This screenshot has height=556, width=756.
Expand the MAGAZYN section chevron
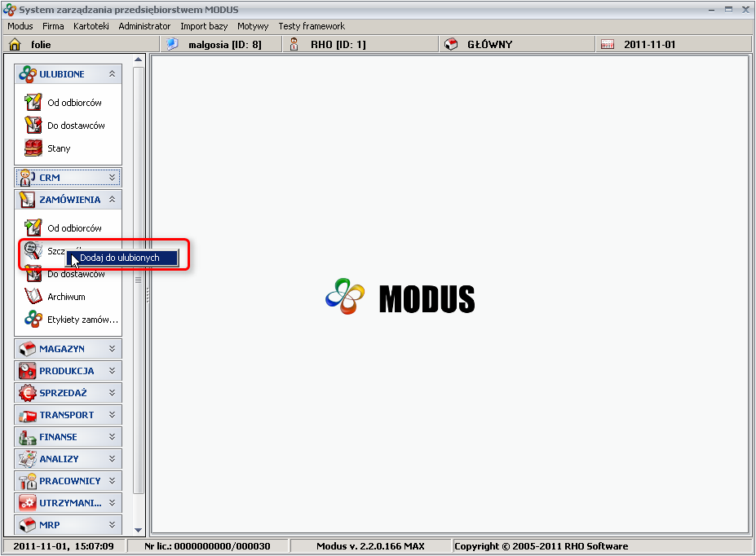112,348
